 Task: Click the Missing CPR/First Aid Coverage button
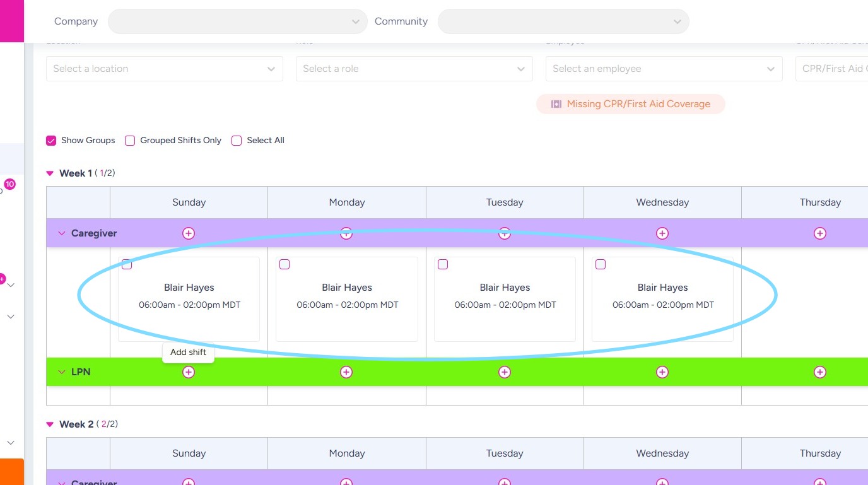coord(631,104)
